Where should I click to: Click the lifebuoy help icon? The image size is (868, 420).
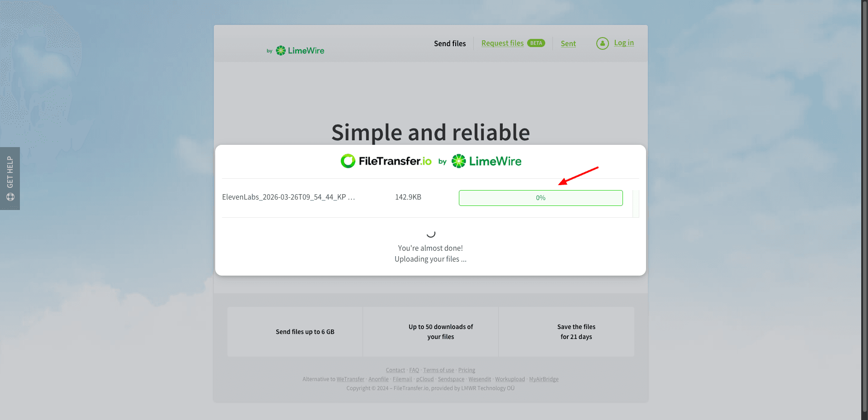[x=10, y=197]
